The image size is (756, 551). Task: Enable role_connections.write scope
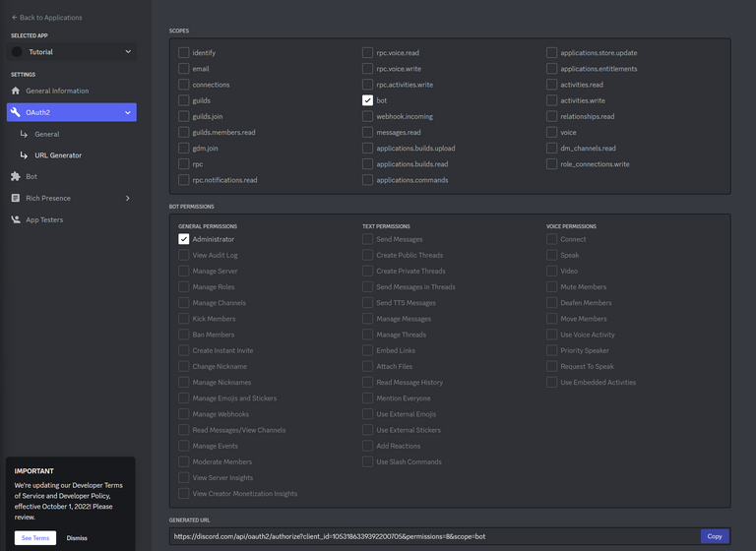pos(551,164)
